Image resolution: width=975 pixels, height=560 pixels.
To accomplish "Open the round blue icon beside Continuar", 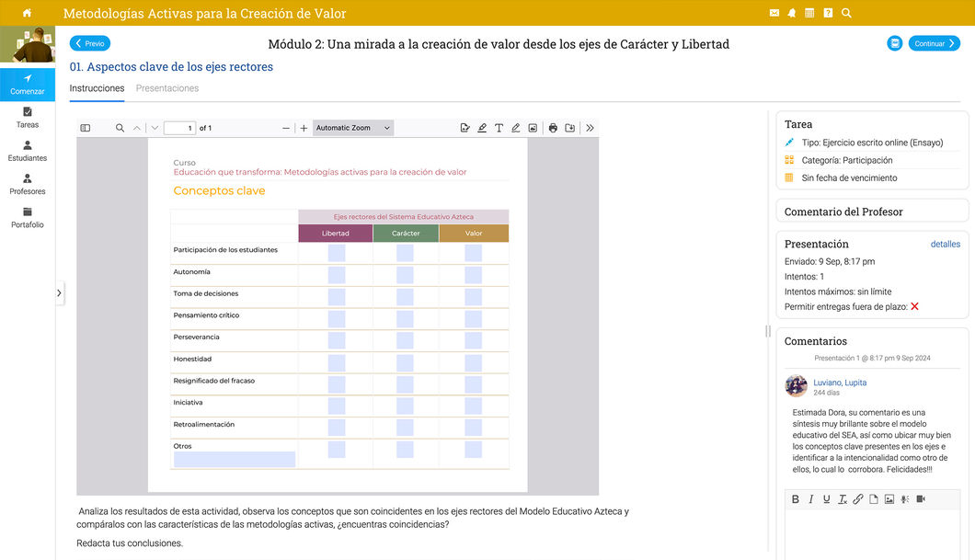I will pos(895,43).
